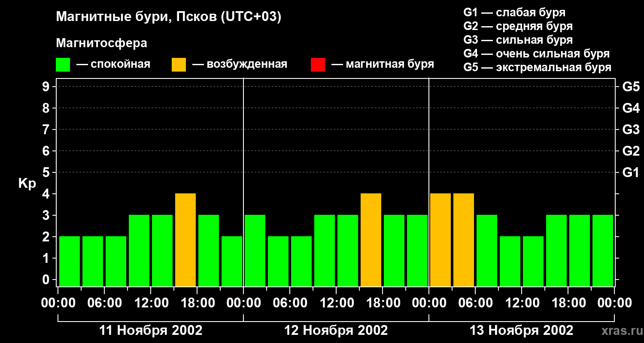Select the date label '11 Ноября 2002'

(151, 331)
